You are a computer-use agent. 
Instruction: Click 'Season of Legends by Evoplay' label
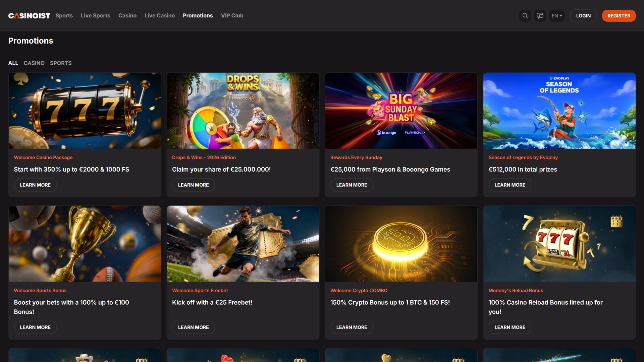click(523, 158)
